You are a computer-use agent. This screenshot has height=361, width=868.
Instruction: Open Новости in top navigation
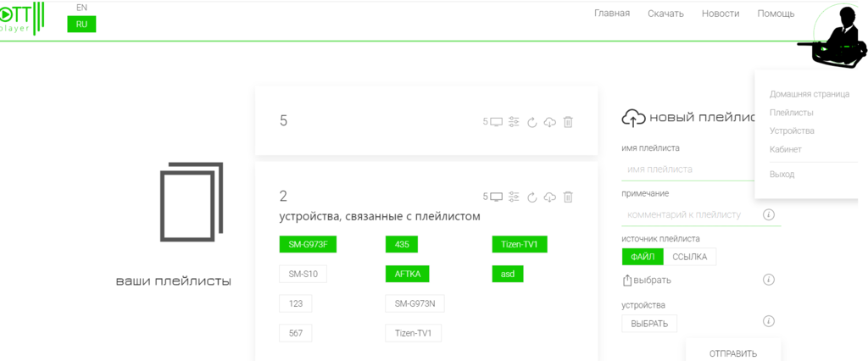[721, 14]
